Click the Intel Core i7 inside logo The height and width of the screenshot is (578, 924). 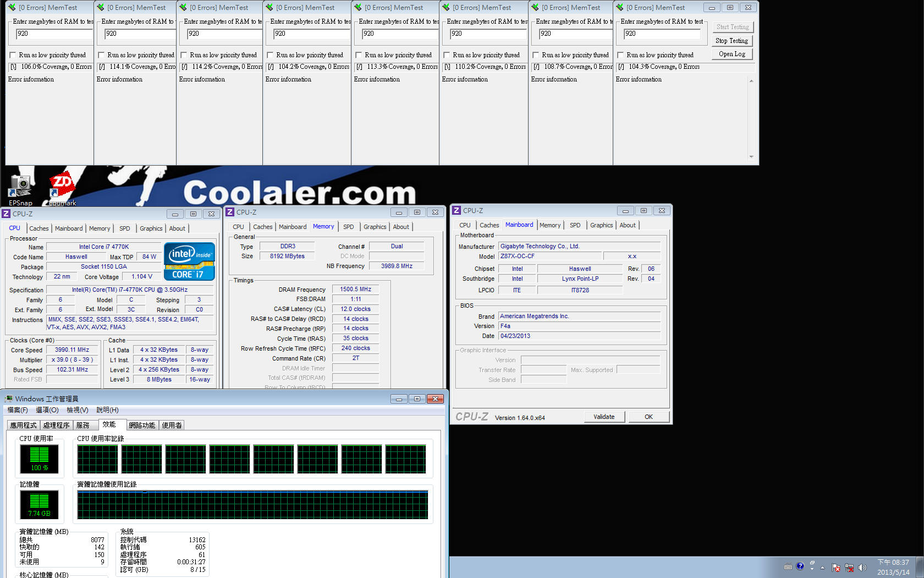(189, 261)
